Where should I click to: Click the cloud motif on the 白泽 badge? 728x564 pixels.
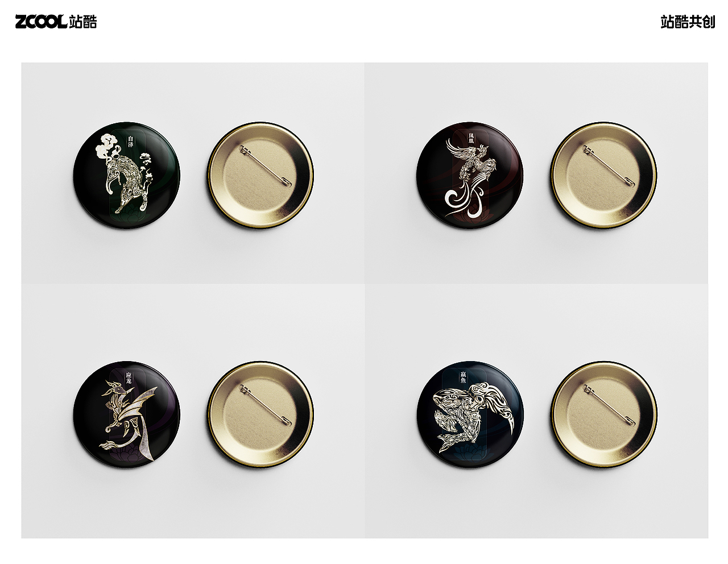(x=107, y=146)
